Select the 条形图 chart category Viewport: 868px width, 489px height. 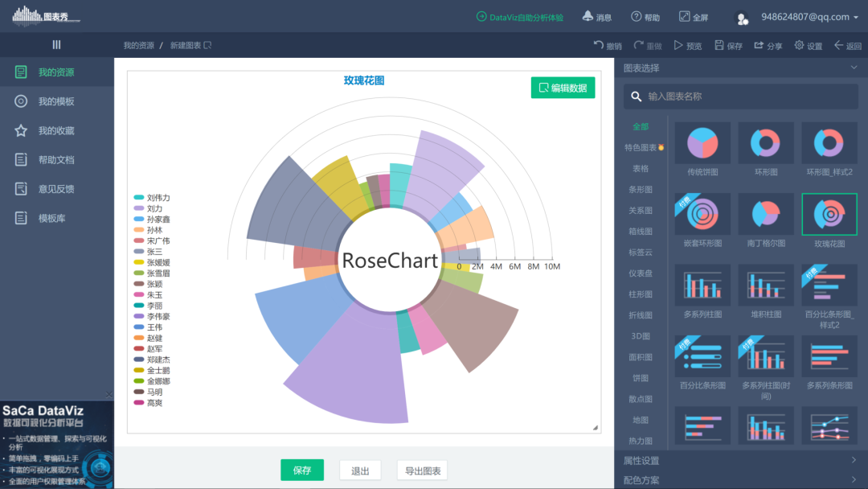pos(641,189)
